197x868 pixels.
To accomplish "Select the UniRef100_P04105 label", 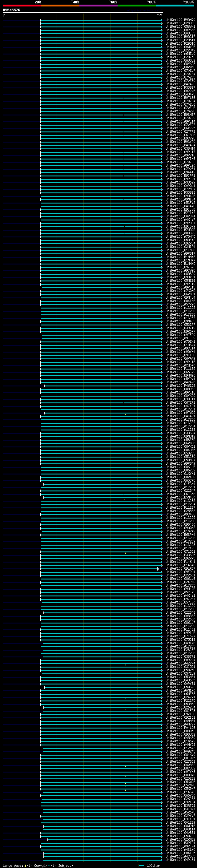I will pos(180,853).
